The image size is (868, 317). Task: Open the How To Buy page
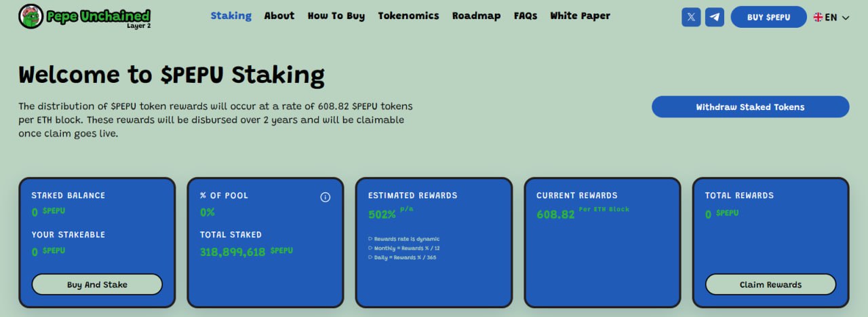(336, 16)
